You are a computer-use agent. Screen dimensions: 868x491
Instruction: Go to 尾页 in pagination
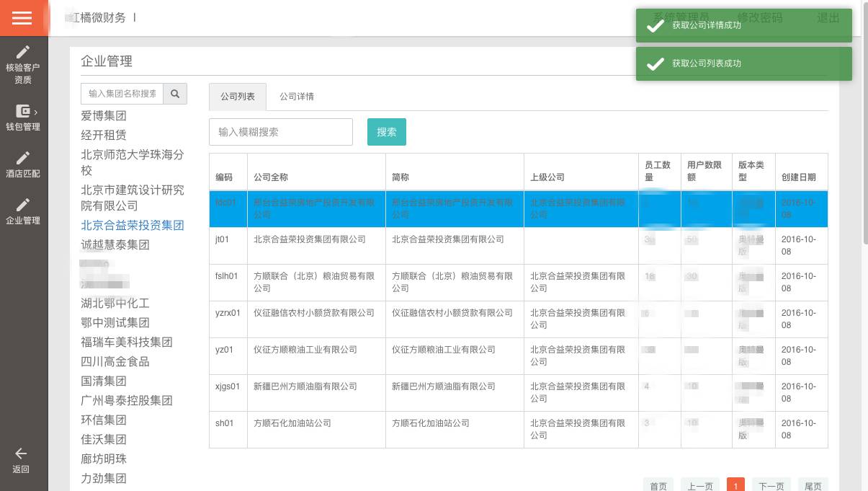tap(813, 486)
